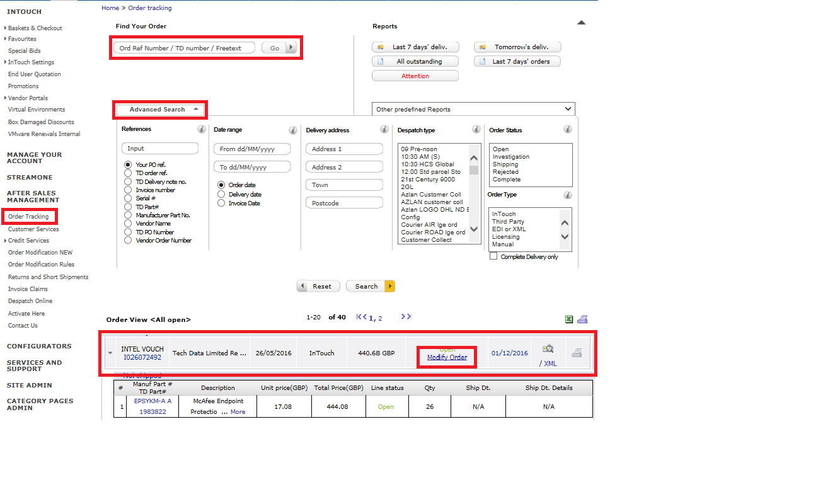Click the info icon next to References
Screen dimensions: 835x504
(202, 129)
